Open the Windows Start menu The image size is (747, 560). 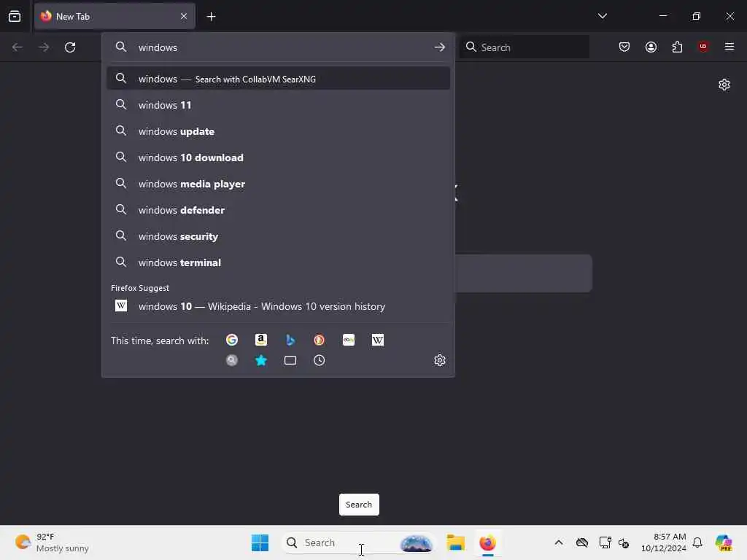(x=260, y=542)
